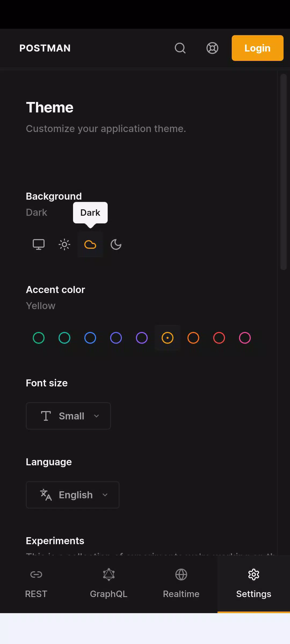290x644 pixels.
Task: Select the Light sun background icon
Action: coord(64,244)
